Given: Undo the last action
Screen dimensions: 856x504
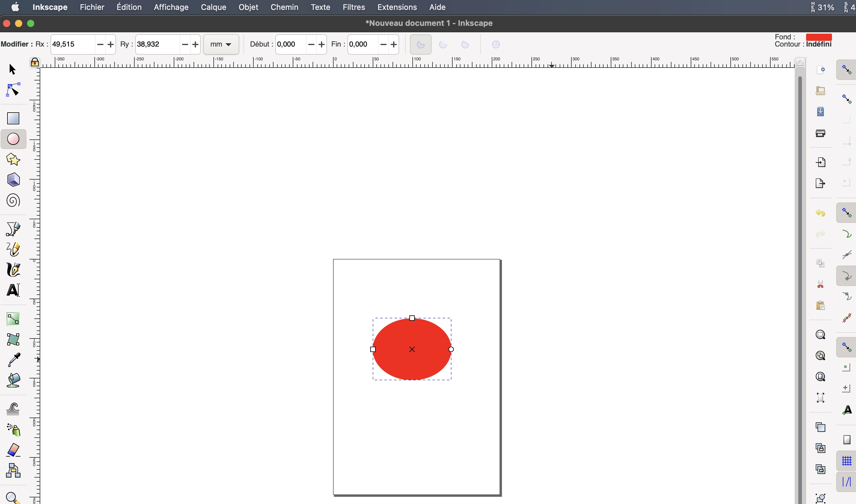Looking at the screenshot, I should tap(820, 213).
